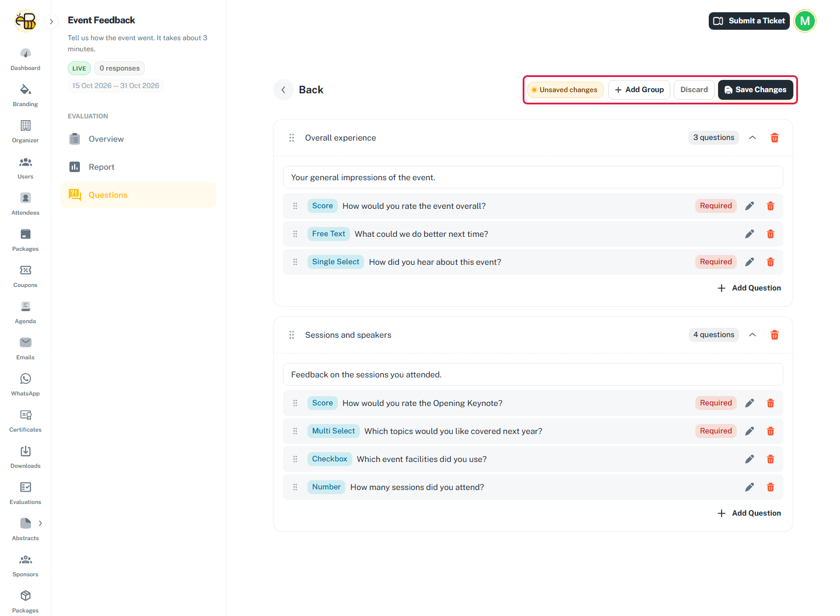Edit the 'How would you rate the event overall?' question
The height and width of the screenshot is (616, 840).
[750, 206]
